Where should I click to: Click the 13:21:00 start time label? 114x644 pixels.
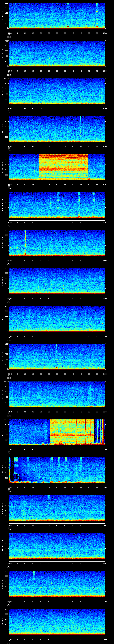click(9, 298)
